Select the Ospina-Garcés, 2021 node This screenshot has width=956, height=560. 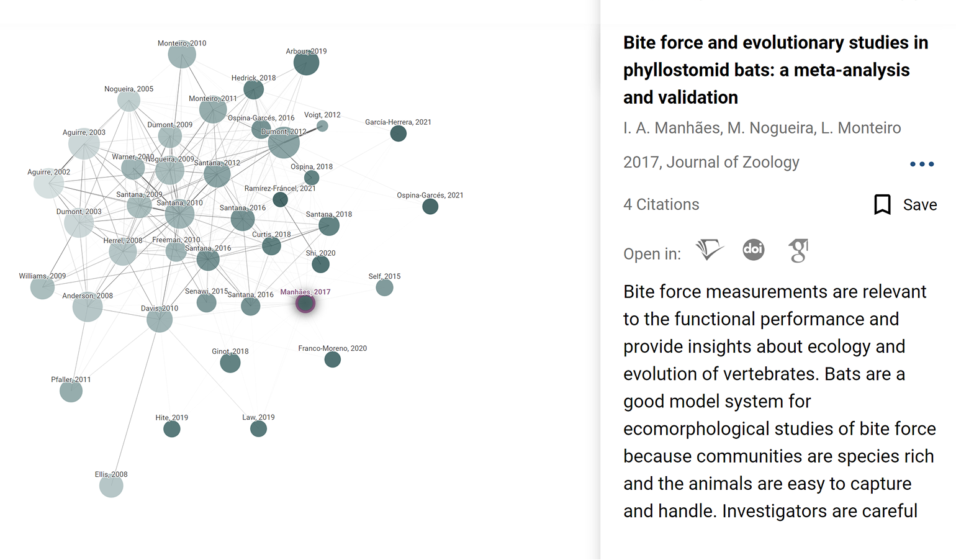point(430,207)
